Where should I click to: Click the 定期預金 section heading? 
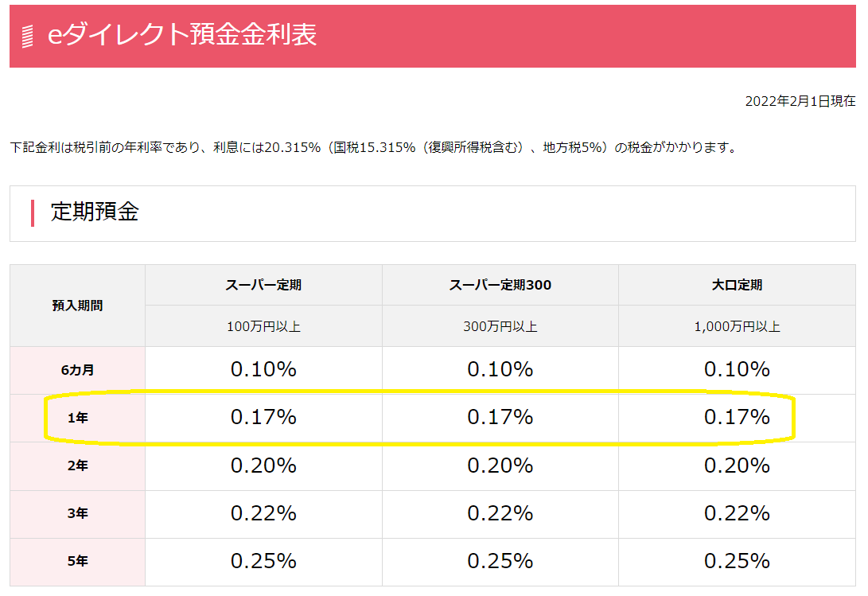(x=95, y=212)
